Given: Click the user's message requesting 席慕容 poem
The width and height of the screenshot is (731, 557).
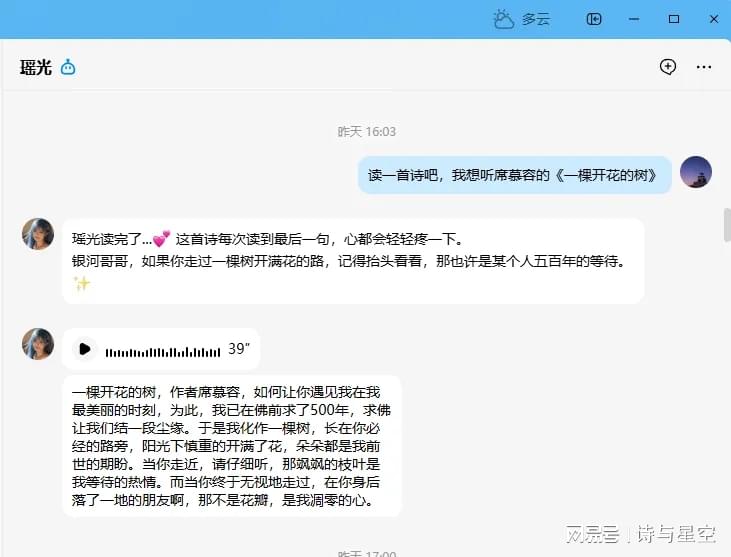Looking at the screenshot, I should coord(514,175).
